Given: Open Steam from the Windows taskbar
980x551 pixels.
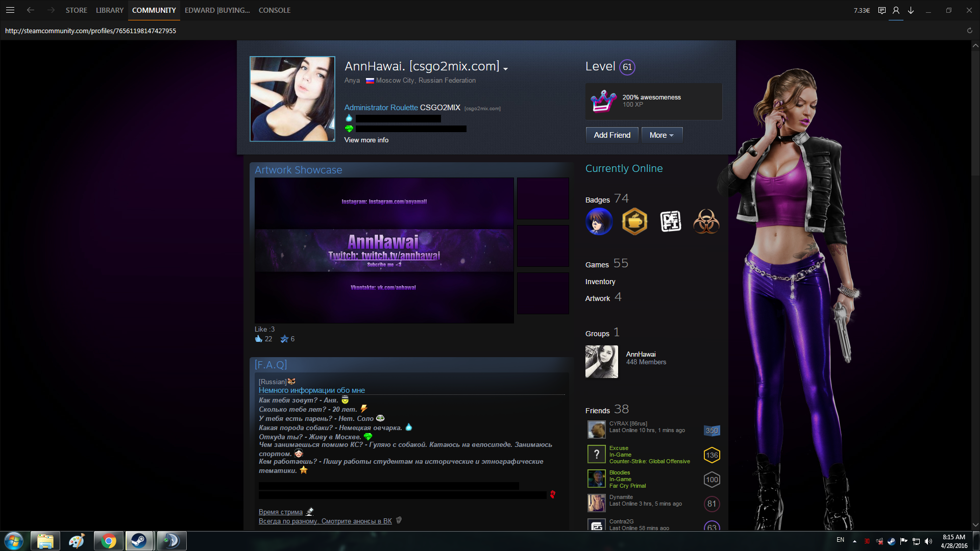Looking at the screenshot, I should [x=139, y=541].
